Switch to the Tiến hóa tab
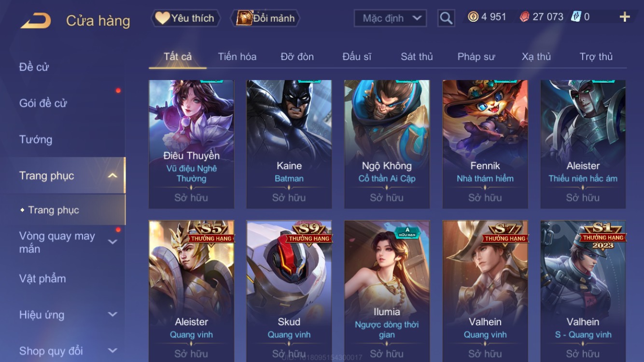 [237, 56]
